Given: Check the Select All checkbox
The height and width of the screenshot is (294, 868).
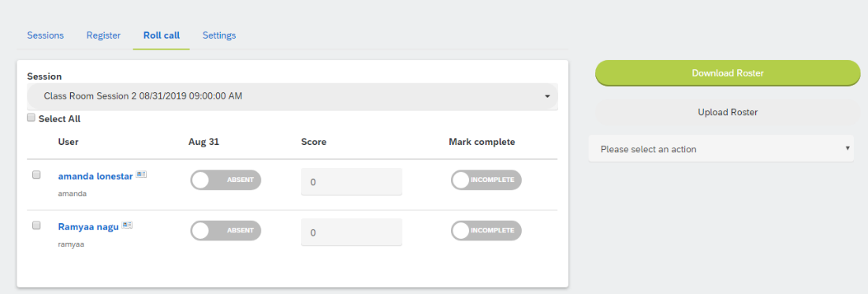Looking at the screenshot, I should pos(32,118).
